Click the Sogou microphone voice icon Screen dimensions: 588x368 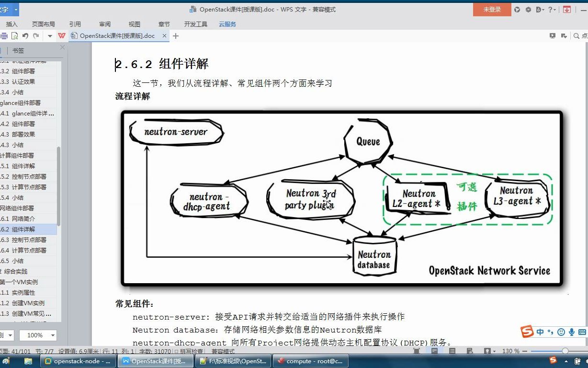point(571,332)
